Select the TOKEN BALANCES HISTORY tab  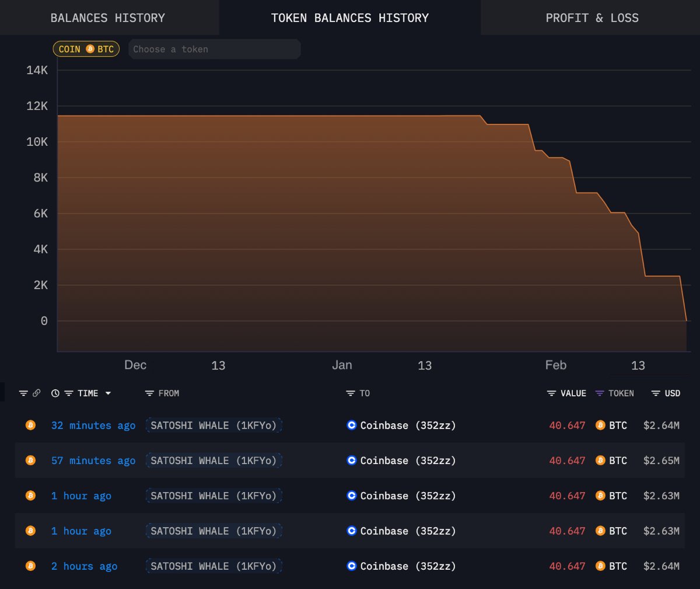pyautogui.click(x=350, y=18)
